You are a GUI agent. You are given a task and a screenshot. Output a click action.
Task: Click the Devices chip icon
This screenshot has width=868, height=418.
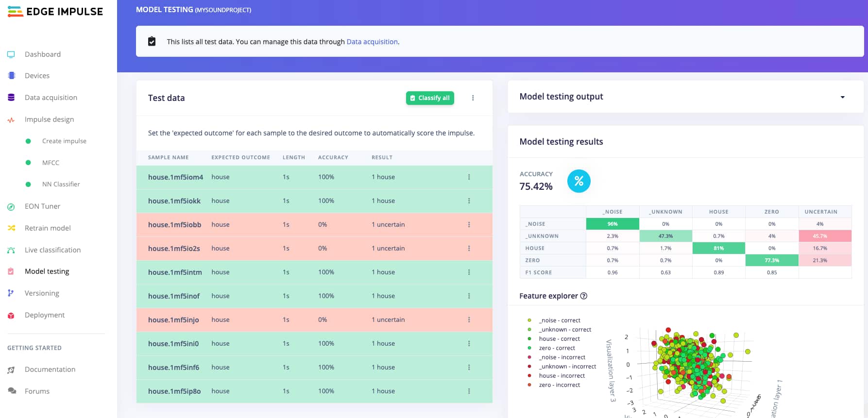point(11,76)
